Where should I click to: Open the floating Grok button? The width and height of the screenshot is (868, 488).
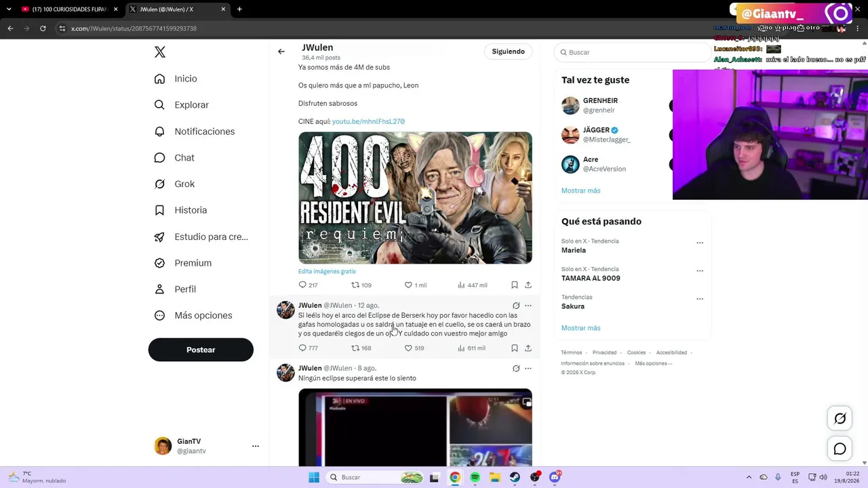(840, 419)
